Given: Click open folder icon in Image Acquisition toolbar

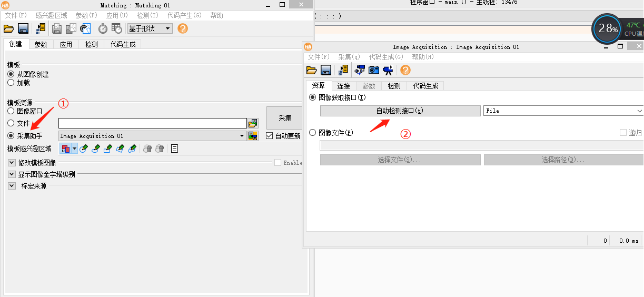Looking at the screenshot, I should pos(311,70).
